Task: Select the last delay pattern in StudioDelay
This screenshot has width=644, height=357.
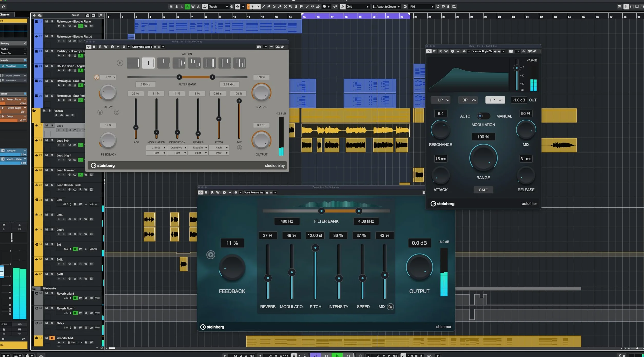Action: [x=240, y=63]
